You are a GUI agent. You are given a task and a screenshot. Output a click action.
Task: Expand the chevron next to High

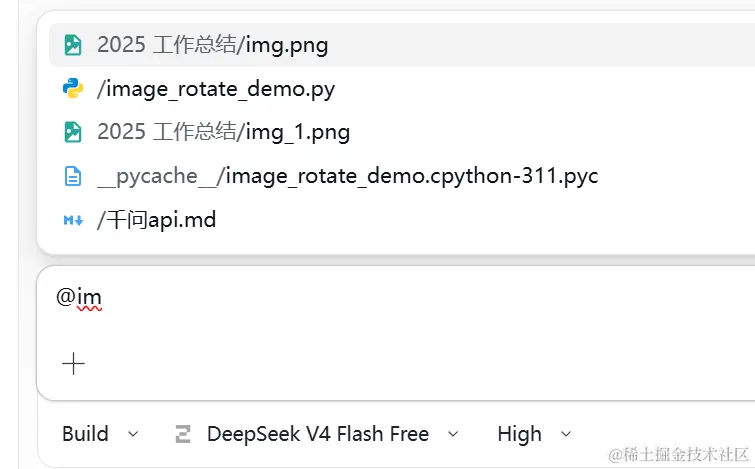(566, 434)
